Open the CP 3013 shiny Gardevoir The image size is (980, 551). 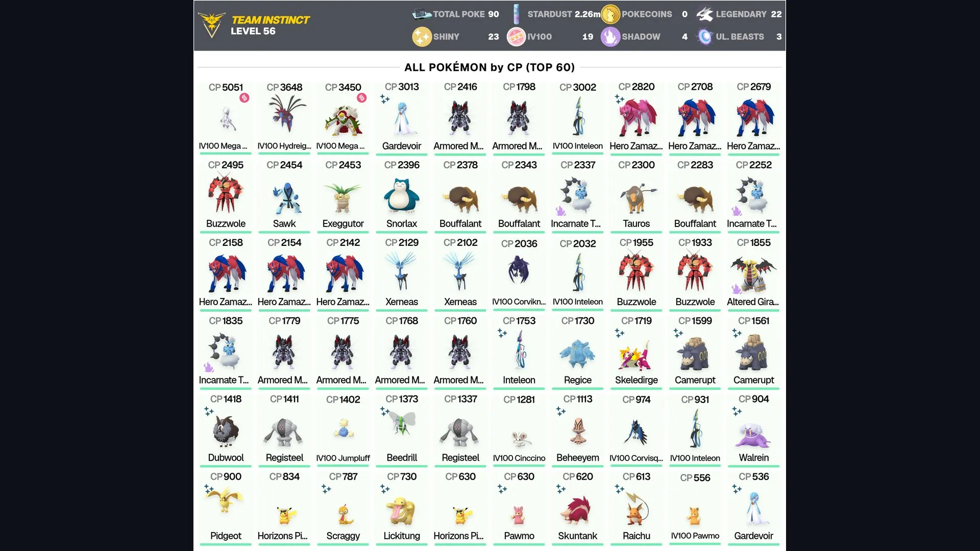tap(402, 118)
